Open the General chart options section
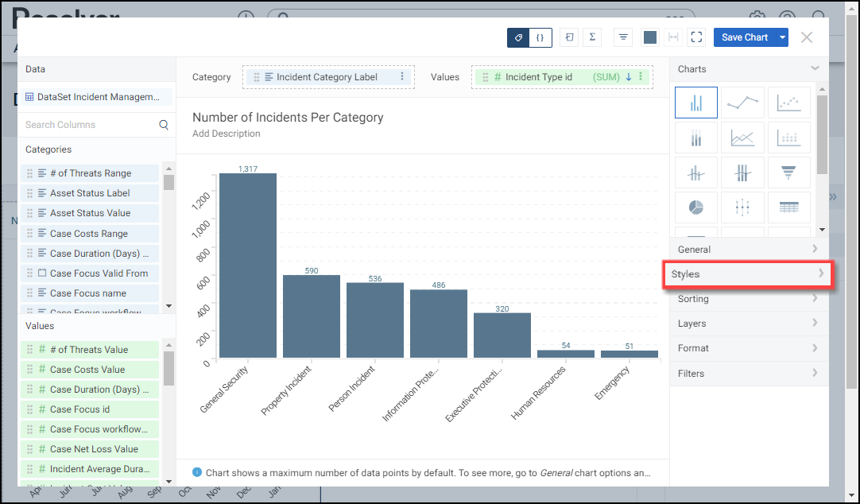The height and width of the screenshot is (504, 860). pyautogui.click(x=748, y=250)
